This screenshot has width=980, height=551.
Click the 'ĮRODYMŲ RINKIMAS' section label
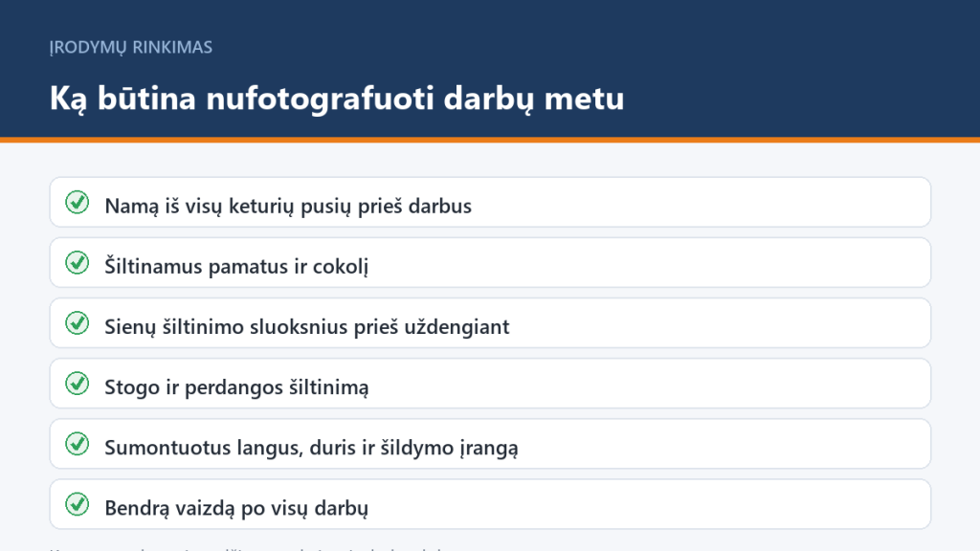131,48
